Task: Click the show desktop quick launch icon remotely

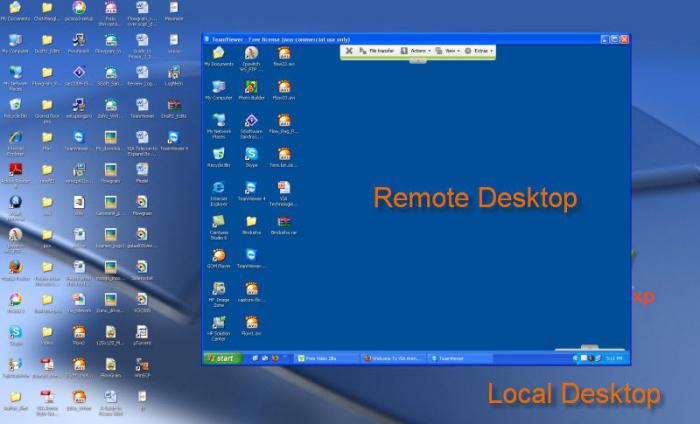Action: coord(255,358)
